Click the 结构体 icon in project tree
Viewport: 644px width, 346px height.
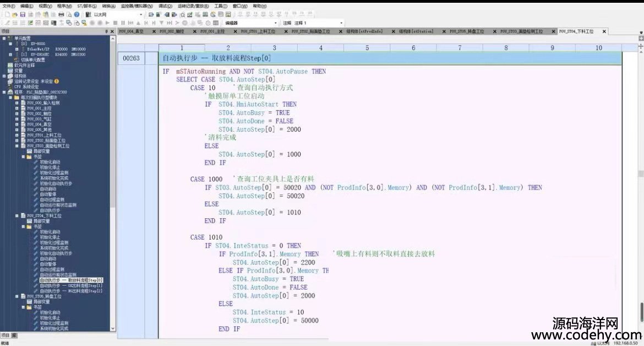tap(10, 76)
